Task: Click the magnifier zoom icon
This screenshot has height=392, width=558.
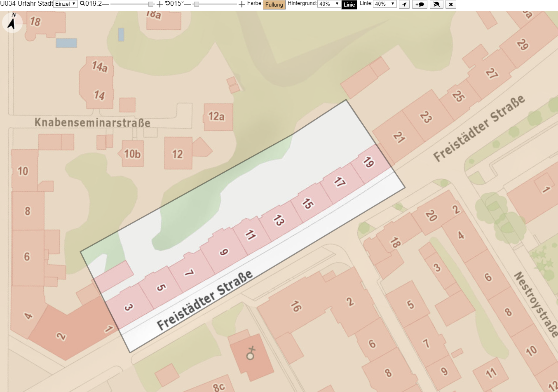Action: 82,4
